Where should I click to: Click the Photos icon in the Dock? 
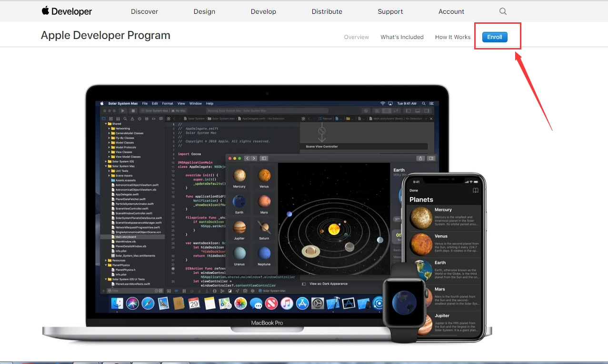[240, 303]
